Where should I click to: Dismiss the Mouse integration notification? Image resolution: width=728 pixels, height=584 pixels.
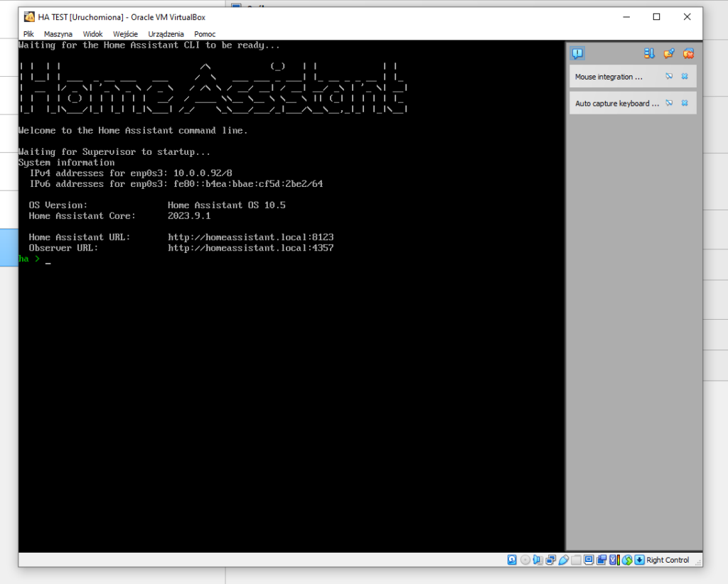pyautogui.click(x=685, y=76)
